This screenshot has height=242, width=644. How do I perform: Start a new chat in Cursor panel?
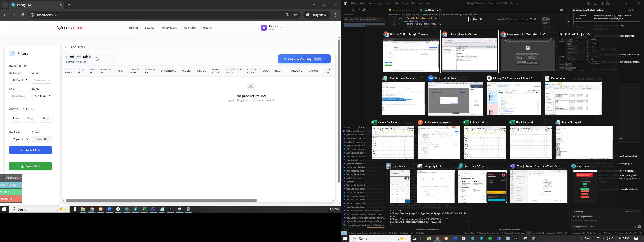(626, 10)
